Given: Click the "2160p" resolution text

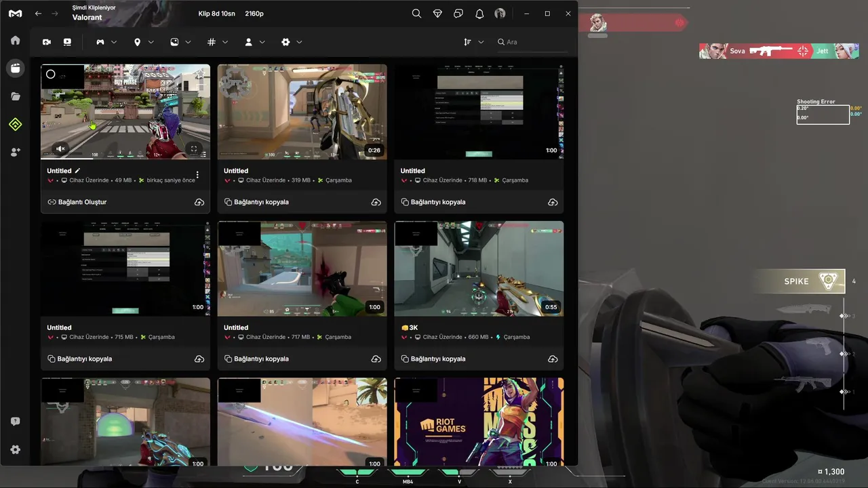Looking at the screenshot, I should click(254, 14).
